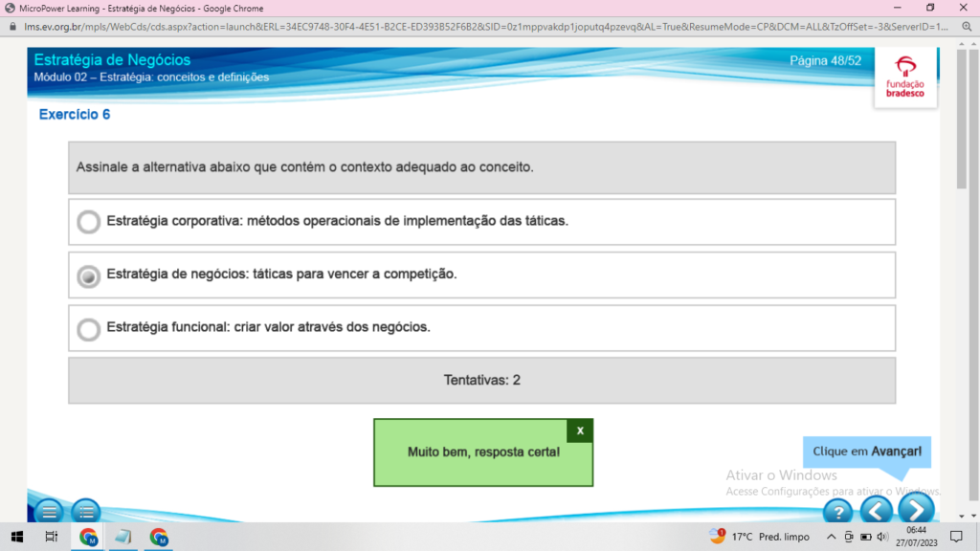
Task: Click the URL address bar
Action: point(485,27)
